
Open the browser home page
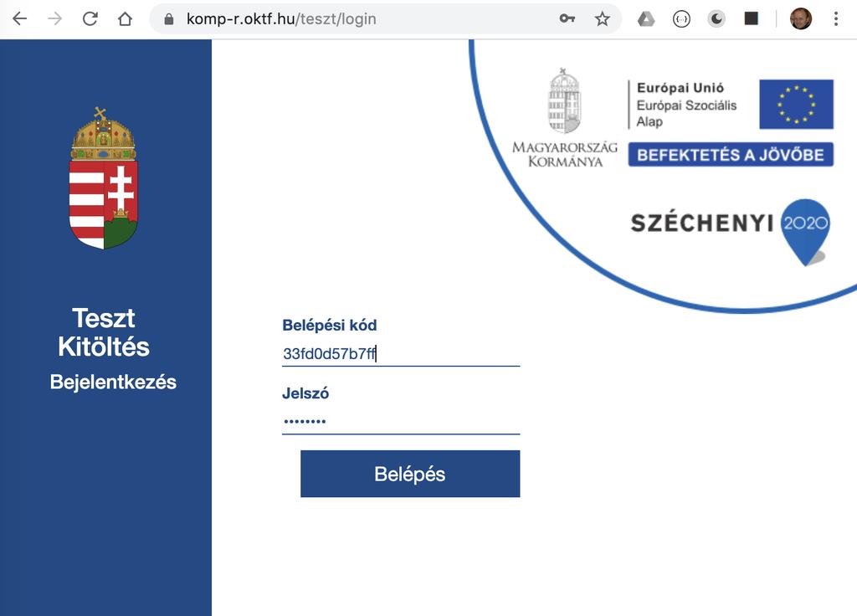[126, 19]
